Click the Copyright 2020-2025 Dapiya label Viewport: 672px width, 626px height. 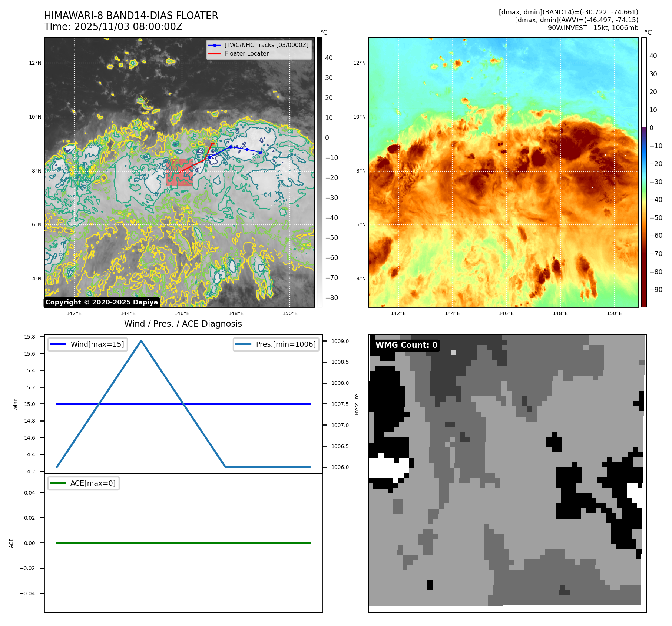102,302
